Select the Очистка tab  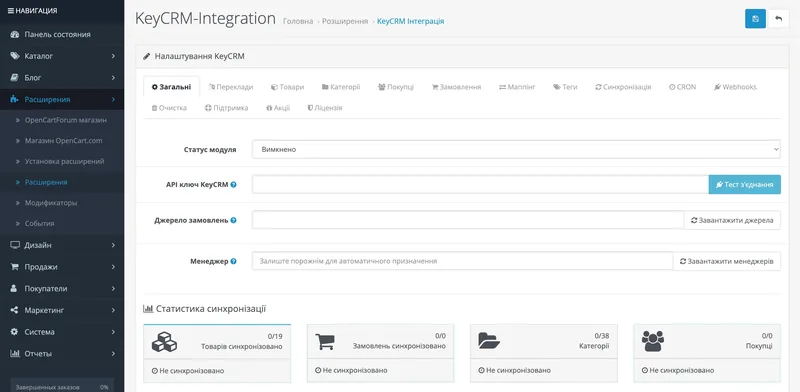click(169, 108)
